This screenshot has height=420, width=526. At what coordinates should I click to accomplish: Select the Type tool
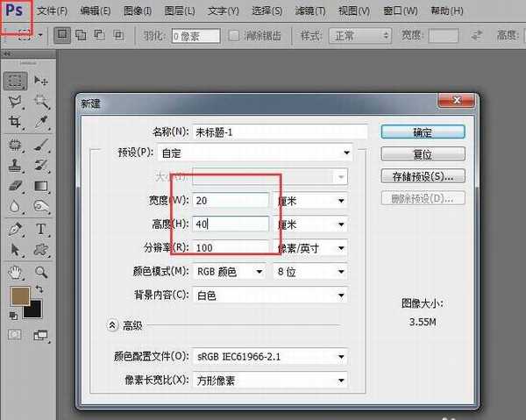pos(41,229)
